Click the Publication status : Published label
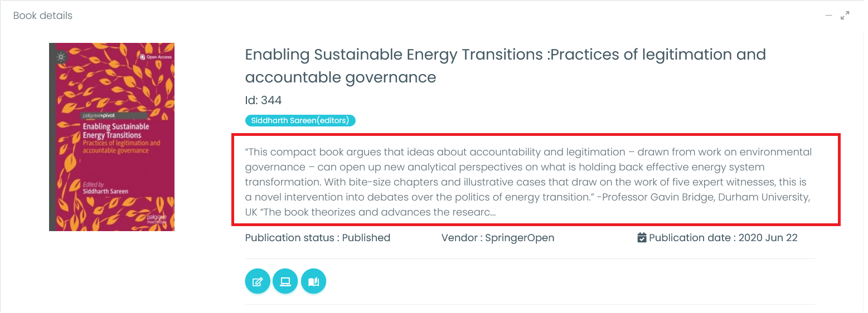Image resolution: width=868 pixels, height=313 pixels. click(x=317, y=238)
